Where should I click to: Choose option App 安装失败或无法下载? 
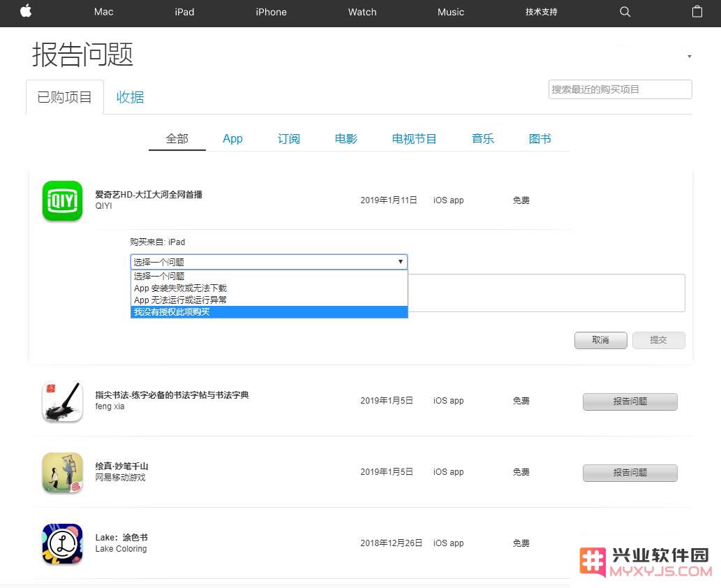click(x=269, y=288)
